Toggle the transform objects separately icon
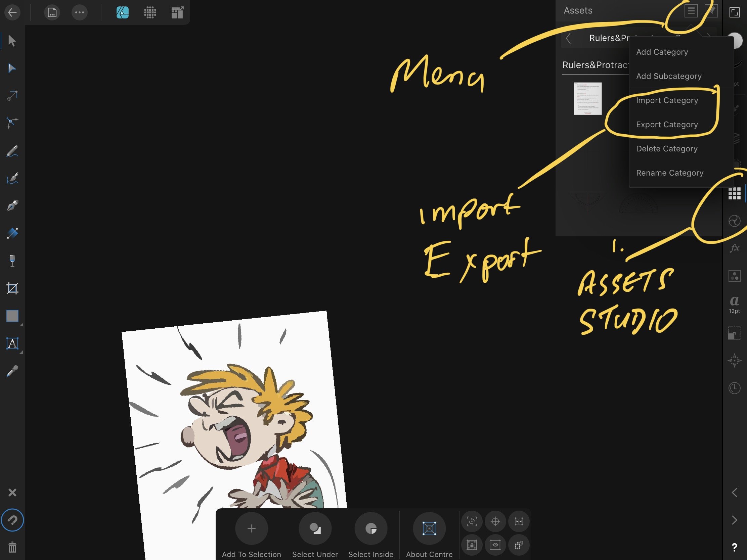This screenshot has height=560, width=747. [519, 545]
